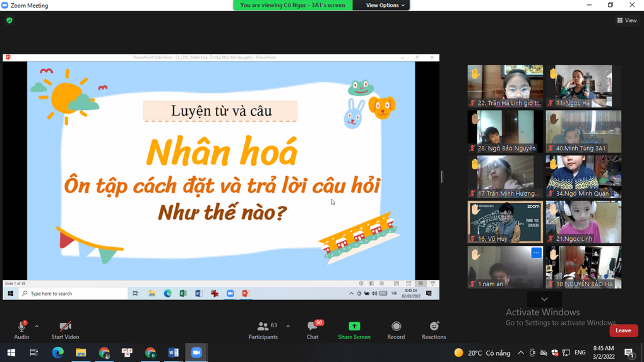Show next page of video thumbnails

tap(544, 299)
